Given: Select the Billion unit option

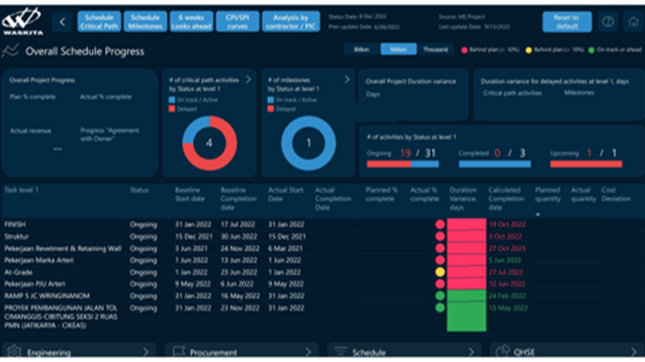Looking at the screenshot, I should [362, 49].
